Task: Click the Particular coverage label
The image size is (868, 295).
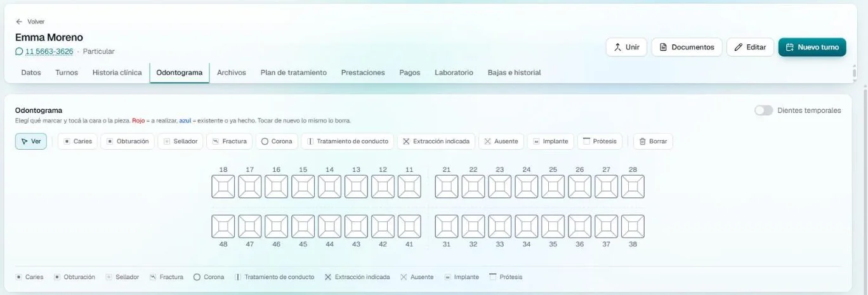Action: click(99, 51)
